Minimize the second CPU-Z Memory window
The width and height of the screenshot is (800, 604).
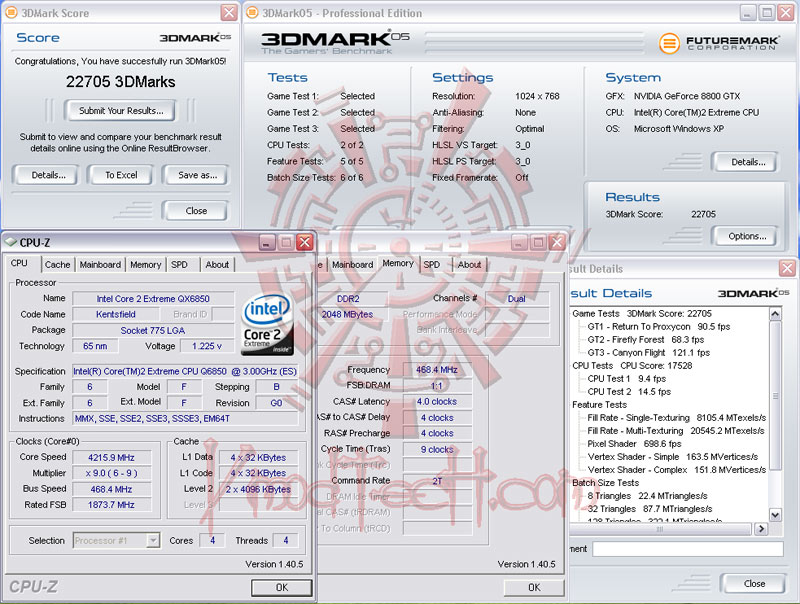(519, 242)
